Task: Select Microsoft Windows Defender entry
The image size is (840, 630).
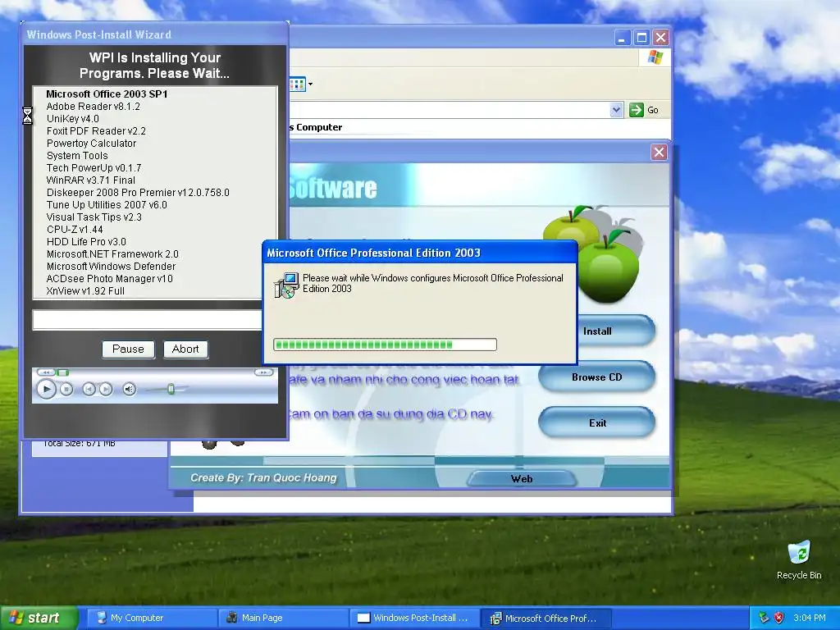Action: click(x=111, y=267)
